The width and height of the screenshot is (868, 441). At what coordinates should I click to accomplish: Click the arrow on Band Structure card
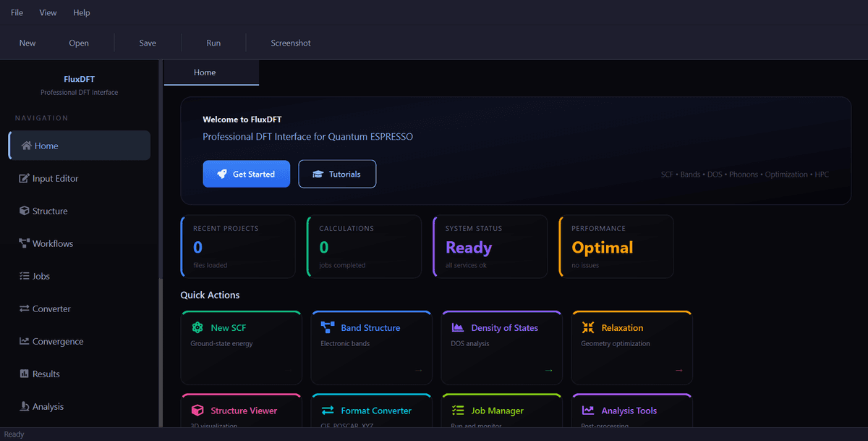coord(418,370)
